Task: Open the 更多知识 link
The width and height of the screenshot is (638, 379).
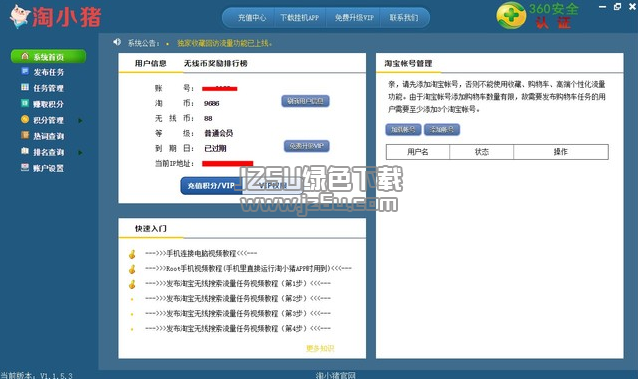Action: click(x=320, y=348)
